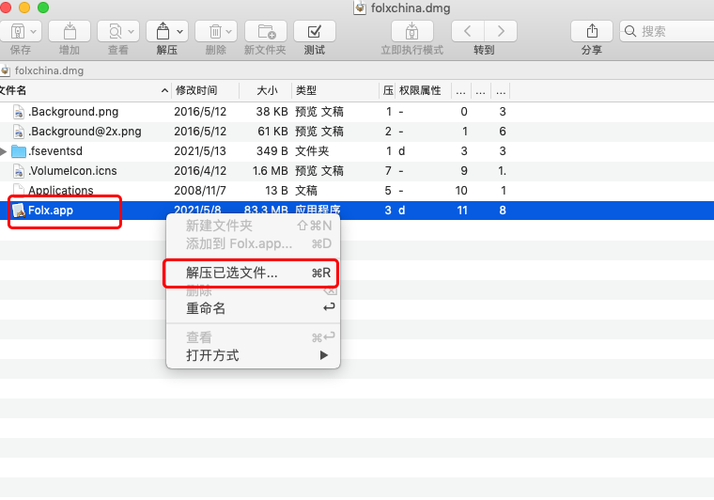Click the Open With submenu arrow
This screenshot has height=500, width=714.
coord(324,355)
